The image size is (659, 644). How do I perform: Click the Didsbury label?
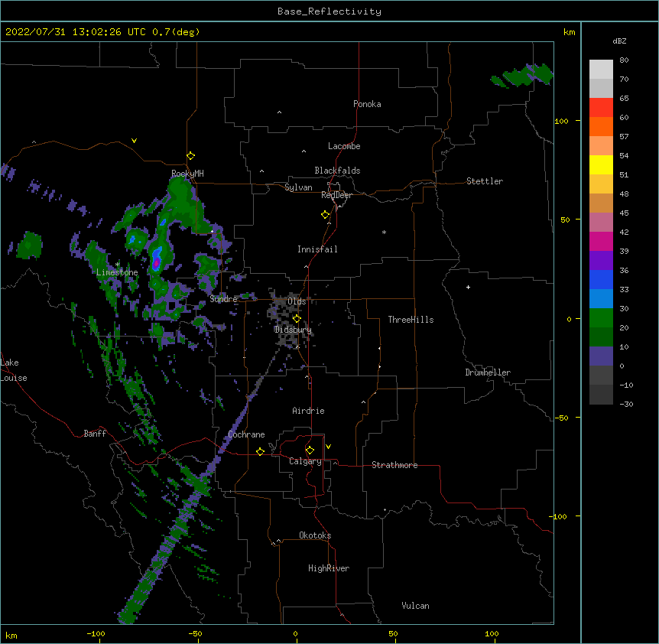(293, 330)
